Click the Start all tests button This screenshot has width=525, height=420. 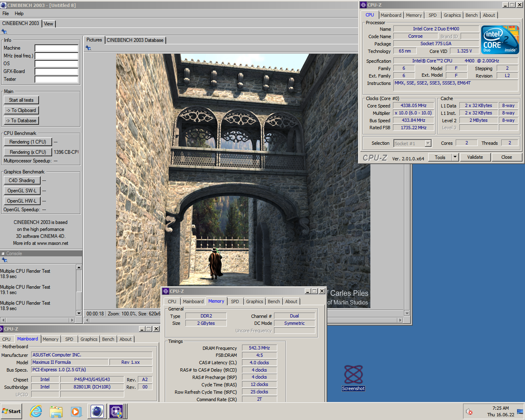point(21,100)
